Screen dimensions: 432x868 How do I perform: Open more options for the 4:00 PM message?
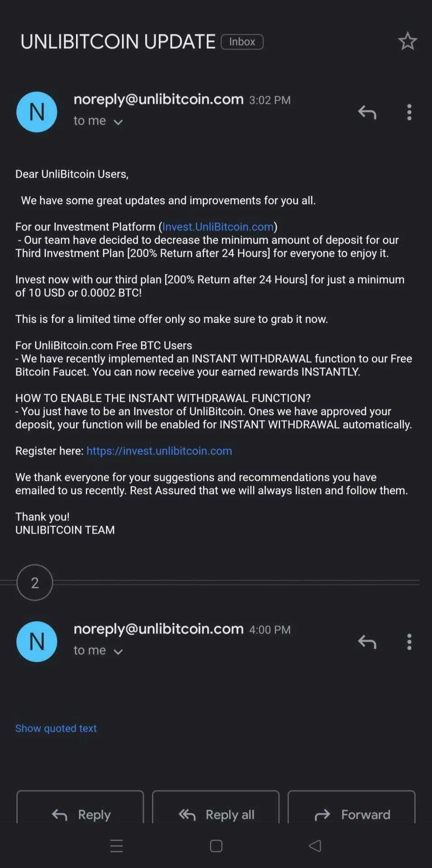pos(409,642)
